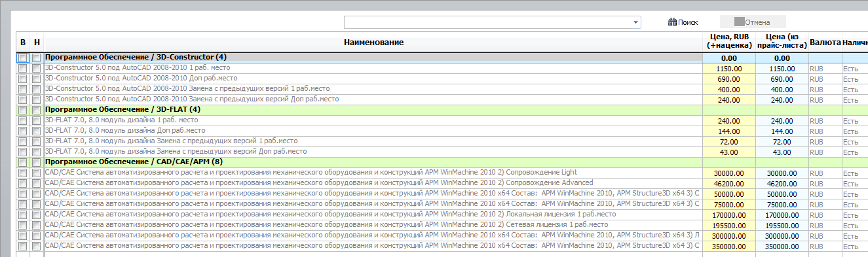Screen dimensions: 868x257
Task: Click the Цена (из прайс-листа) column header
Action: click(x=782, y=42)
